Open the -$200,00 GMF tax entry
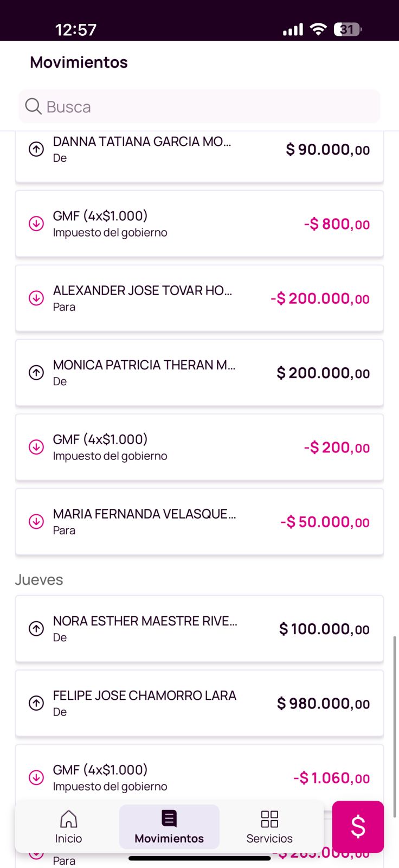Viewport: 399px width, 868px height. pos(200,447)
